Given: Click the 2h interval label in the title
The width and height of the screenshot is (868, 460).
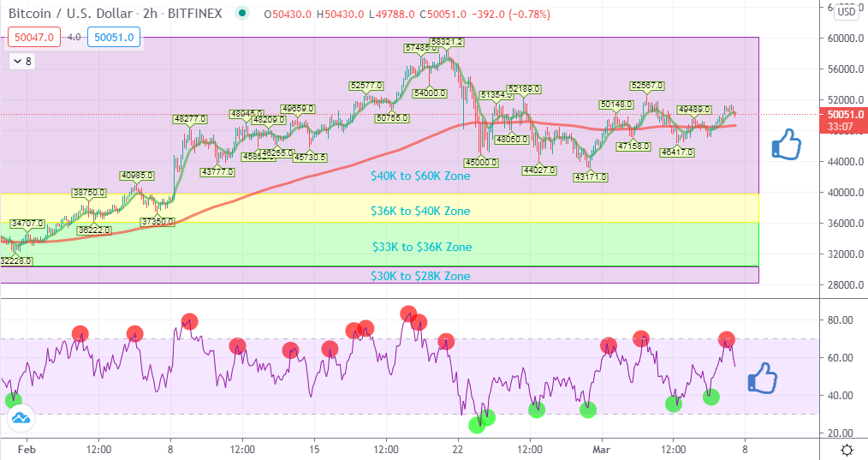Looking at the screenshot, I should click(x=150, y=14).
